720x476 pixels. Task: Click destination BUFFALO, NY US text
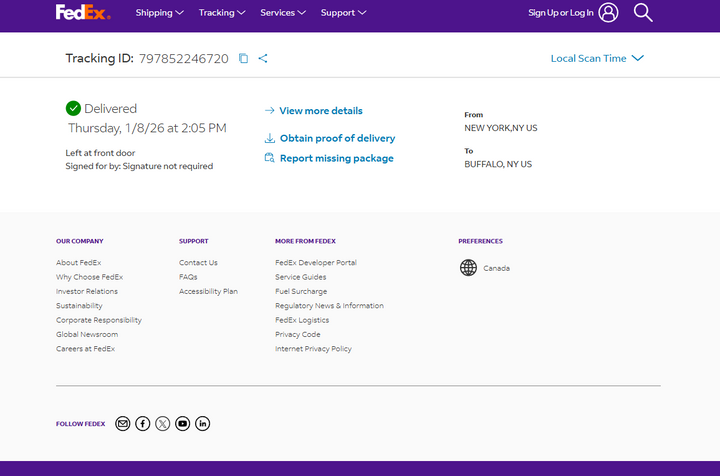(498, 164)
